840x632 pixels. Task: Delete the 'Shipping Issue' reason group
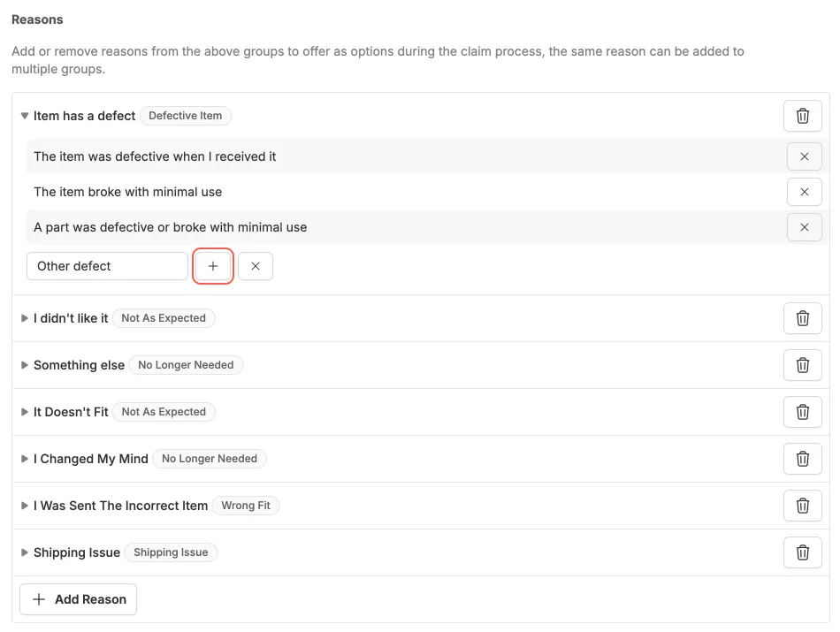click(802, 552)
